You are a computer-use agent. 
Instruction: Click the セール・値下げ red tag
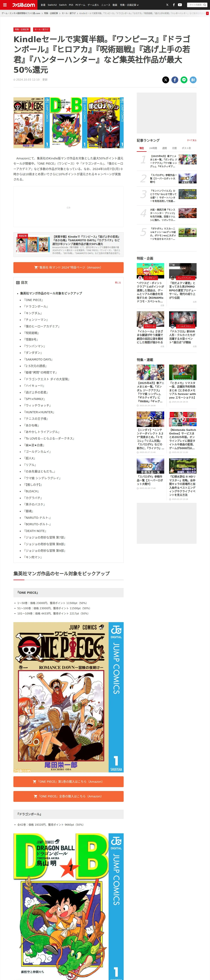41,29
